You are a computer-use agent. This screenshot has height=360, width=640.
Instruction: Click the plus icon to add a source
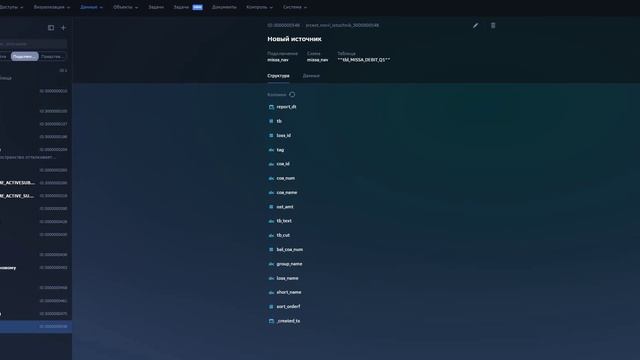click(x=63, y=28)
